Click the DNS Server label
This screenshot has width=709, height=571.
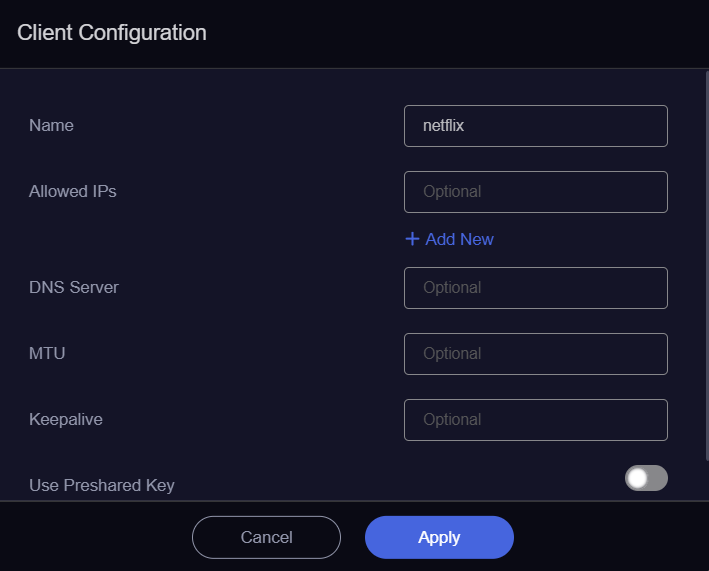coord(74,287)
